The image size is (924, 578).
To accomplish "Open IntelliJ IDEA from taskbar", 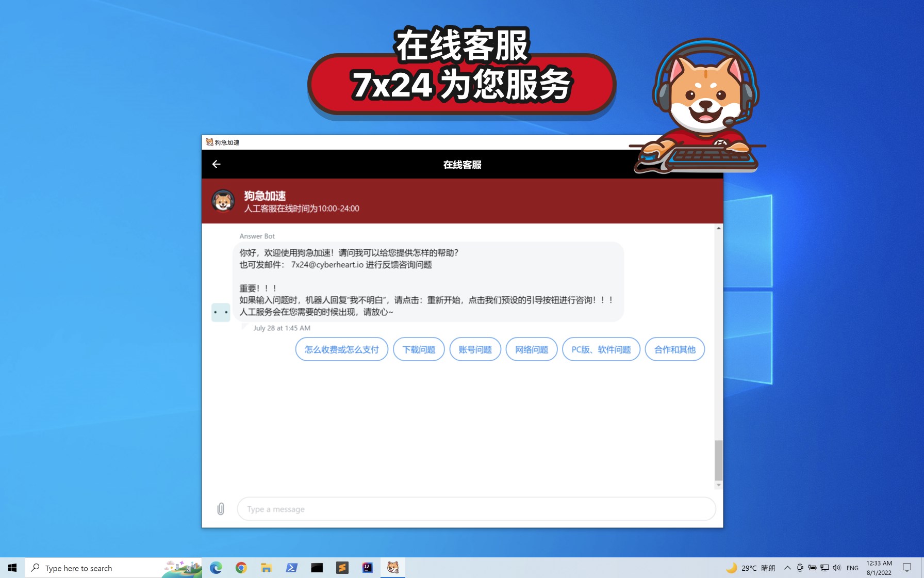I will tap(367, 568).
